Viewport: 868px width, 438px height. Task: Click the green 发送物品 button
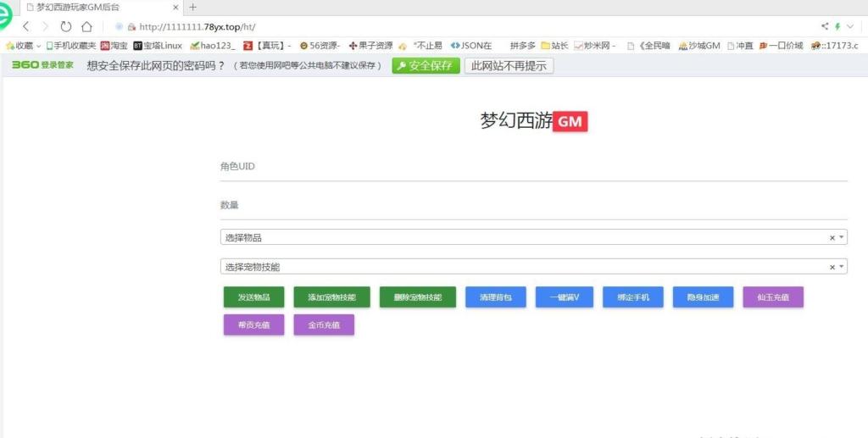[x=253, y=297]
